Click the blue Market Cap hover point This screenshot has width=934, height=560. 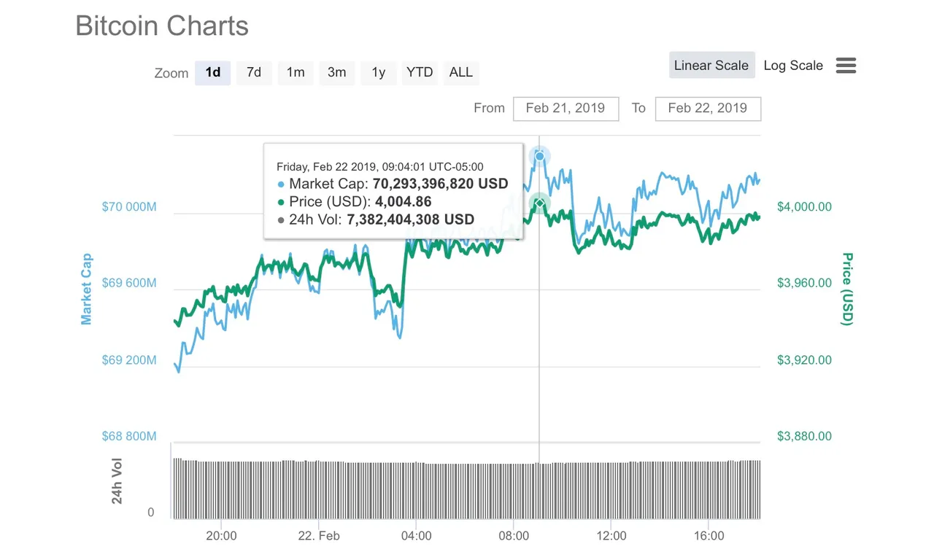[x=540, y=156]
